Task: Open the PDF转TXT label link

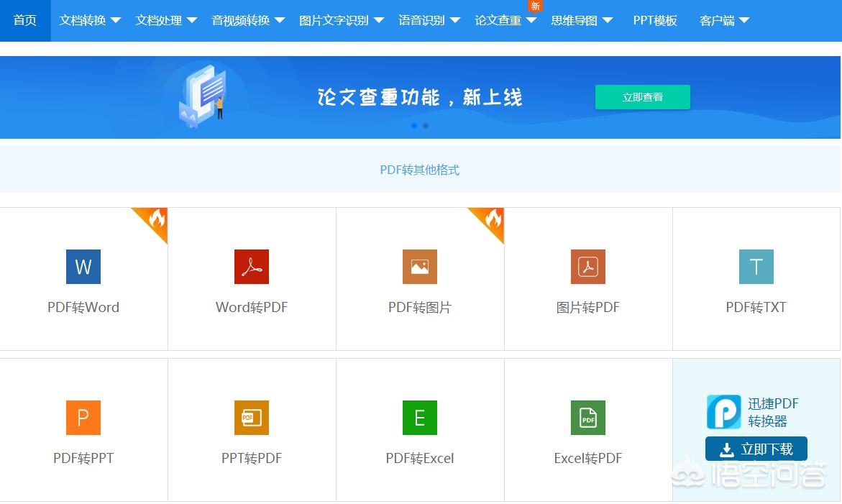Action: point(756,308)
